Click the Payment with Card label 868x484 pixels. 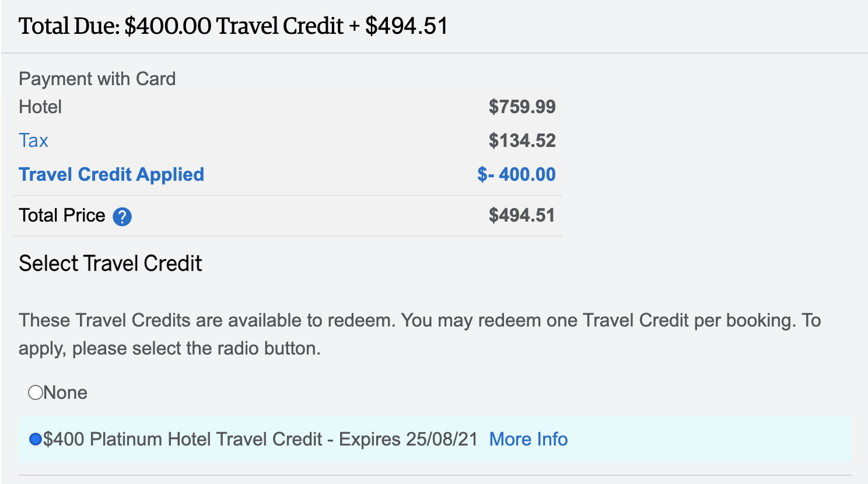coord(97,79)
